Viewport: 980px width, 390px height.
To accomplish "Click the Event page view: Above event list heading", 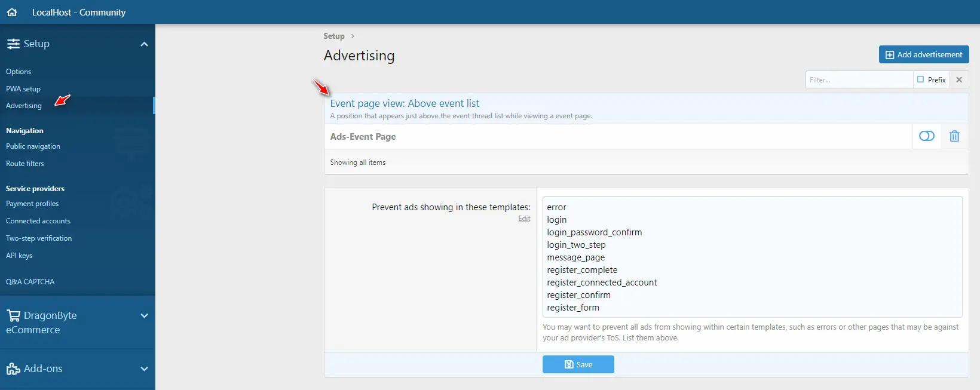I will (x=405, y=103).
